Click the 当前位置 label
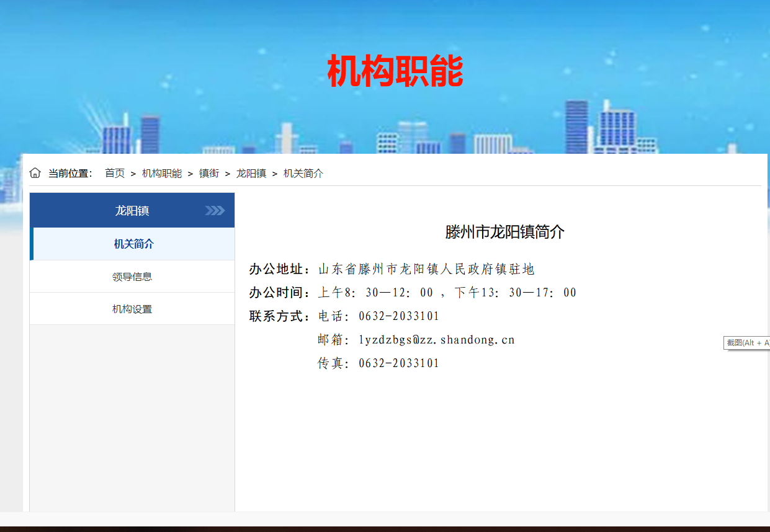This screenshot has height=532, width=770. point(70,174)
